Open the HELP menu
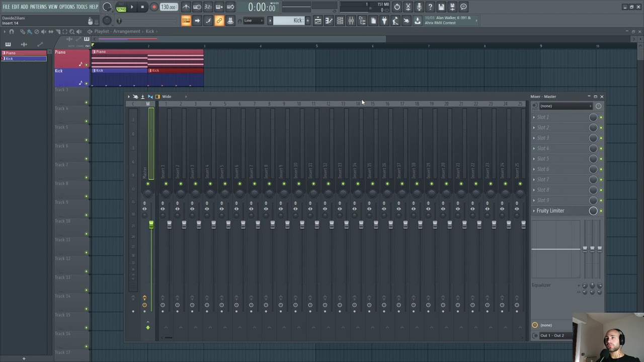 pyautogui.click(x=94, y=7)
